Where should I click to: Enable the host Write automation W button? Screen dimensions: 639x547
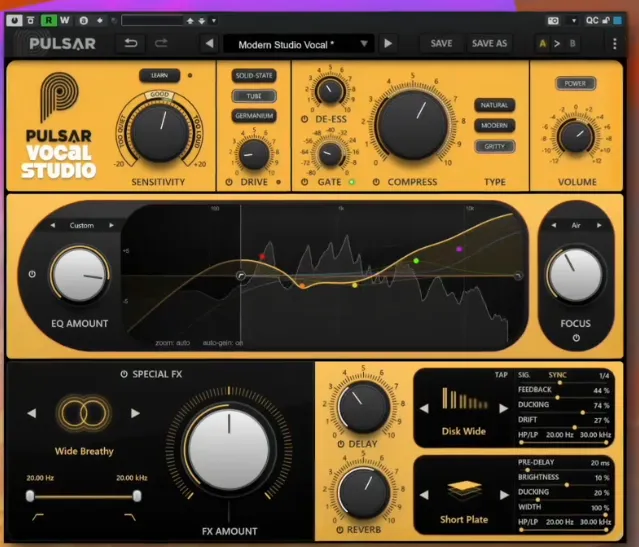point(64,20)
